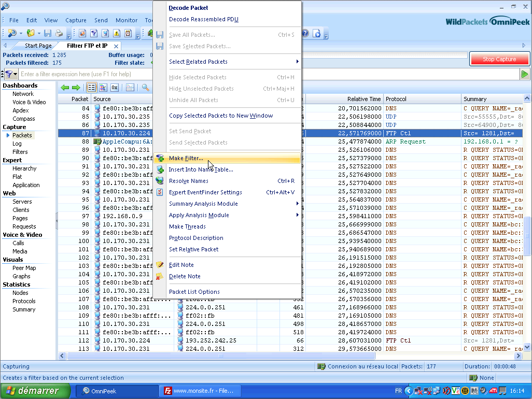Screen dimensions: 532x399
Task: Click the Open file folder toolbar icon
Action: coord(31,33)
